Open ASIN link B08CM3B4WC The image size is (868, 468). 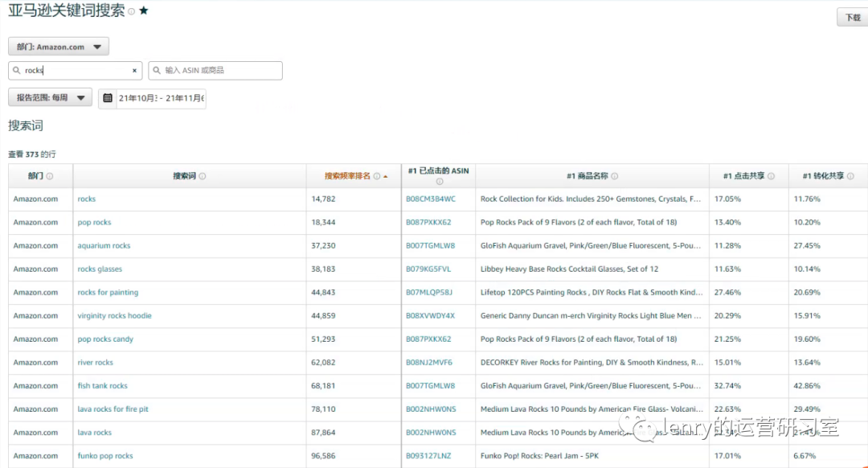point(431,199)
